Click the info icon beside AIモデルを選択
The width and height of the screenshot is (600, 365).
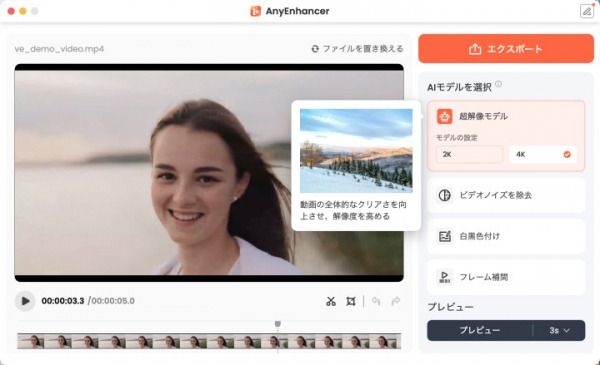[498, 84]
